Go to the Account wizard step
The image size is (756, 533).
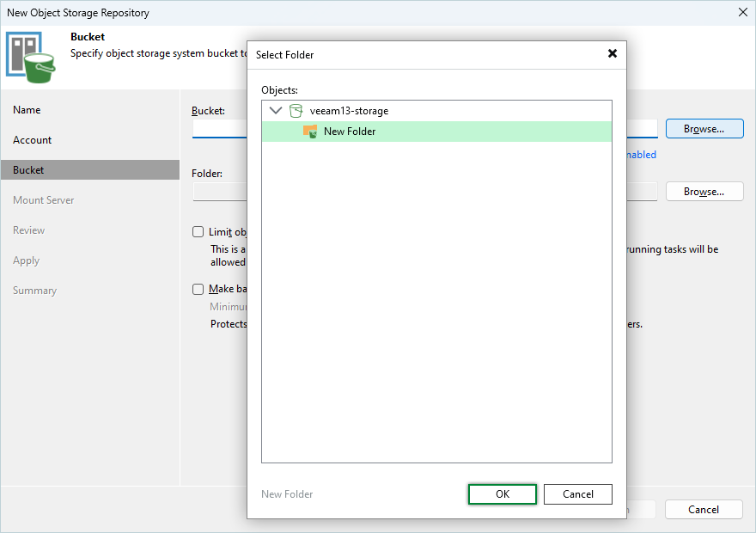(33, 140)
